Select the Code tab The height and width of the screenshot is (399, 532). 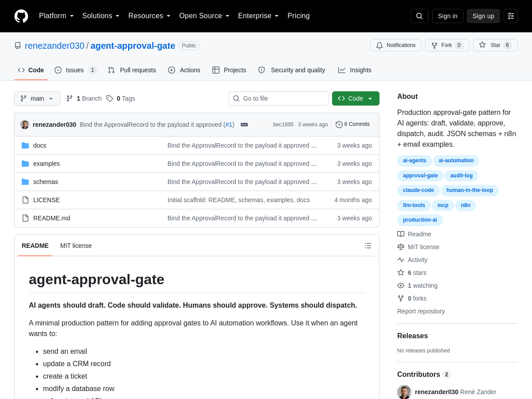pyautogui.click(x=31, y=70)
